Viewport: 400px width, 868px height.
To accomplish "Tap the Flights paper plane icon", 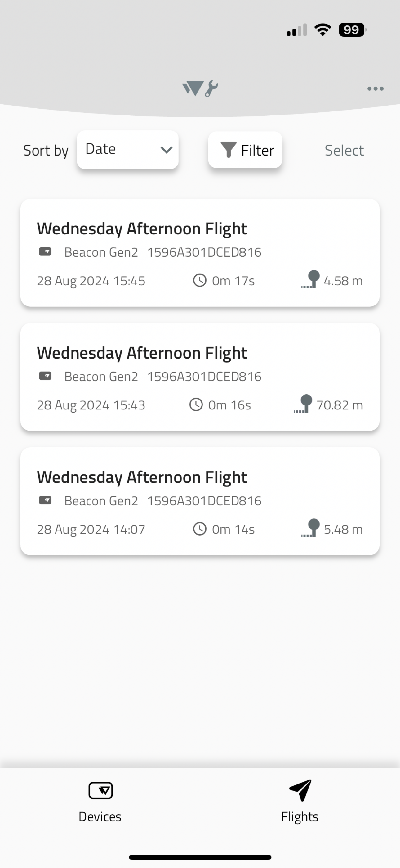I will pos(300,790).
